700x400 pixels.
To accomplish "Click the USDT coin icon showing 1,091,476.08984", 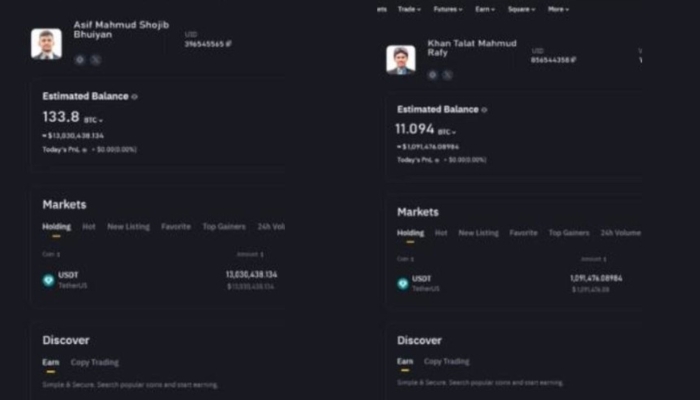I will [403, 283].
